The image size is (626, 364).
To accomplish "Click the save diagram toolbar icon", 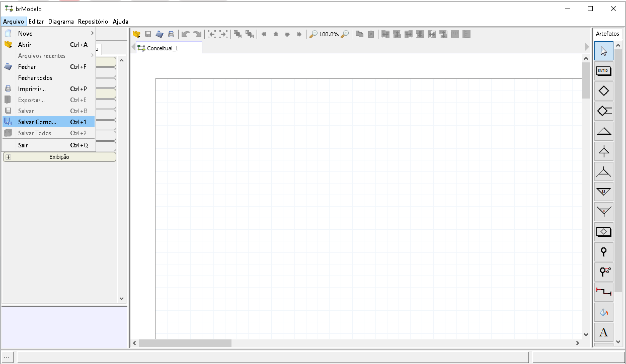I will click(x=148, y=34).
